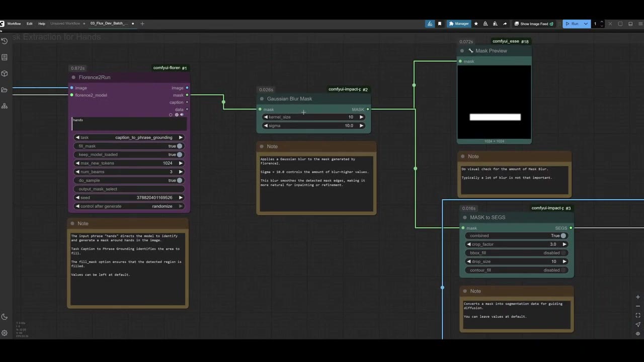Screen dimensions: 644x362
Task: Toggle the bottom panel icon
Action: click(x=630, y=24)
